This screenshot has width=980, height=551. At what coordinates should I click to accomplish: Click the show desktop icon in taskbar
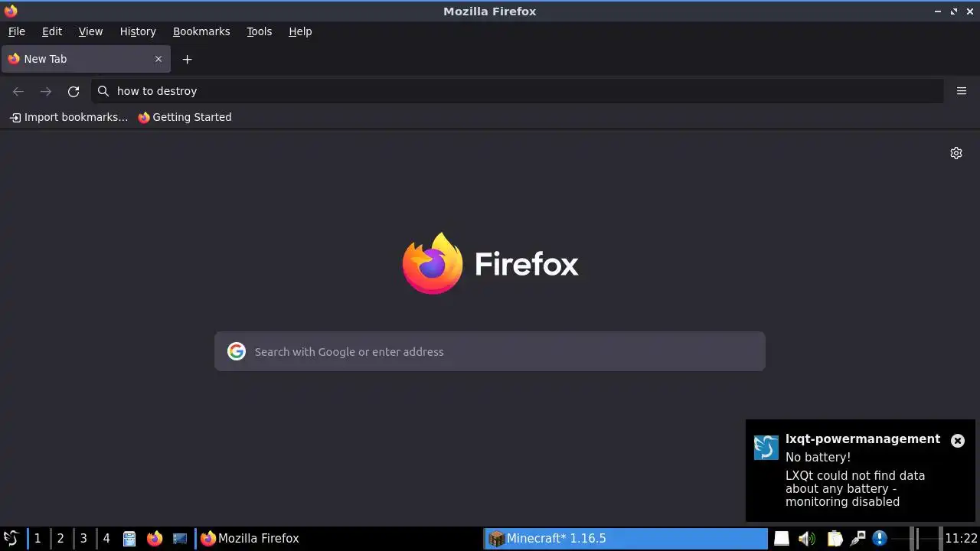pyautogui.click(x=180, y=539)
